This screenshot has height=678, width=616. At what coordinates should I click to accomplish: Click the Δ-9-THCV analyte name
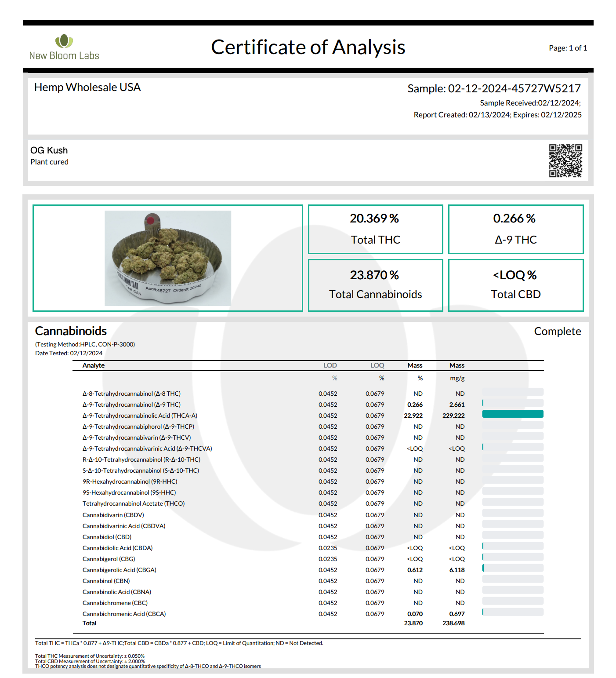click(137, 437)
